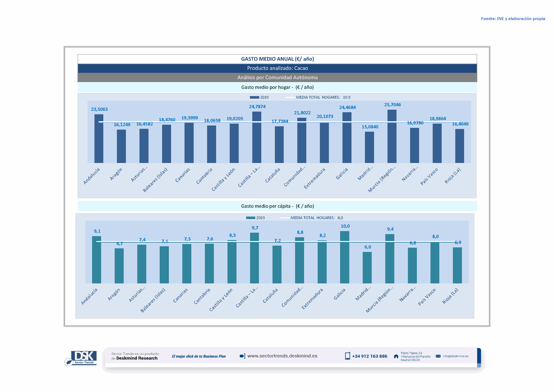Click the house address icon in footer
Screen dimensions: 554x392
[x=396, y=356]
